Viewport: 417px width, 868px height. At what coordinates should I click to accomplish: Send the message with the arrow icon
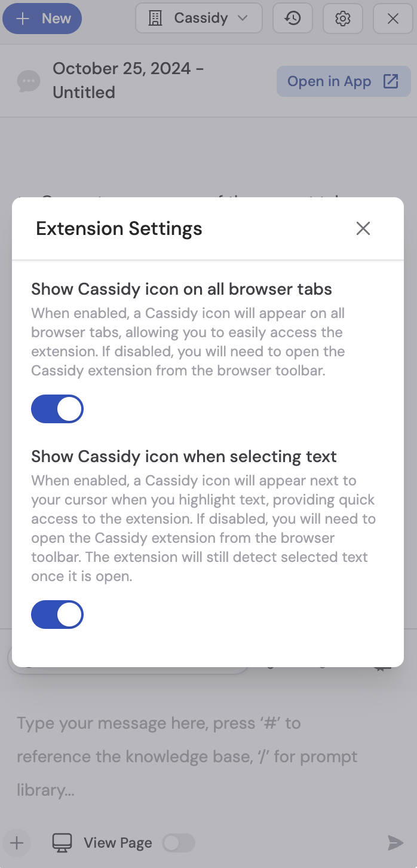(x=396, y=843)
